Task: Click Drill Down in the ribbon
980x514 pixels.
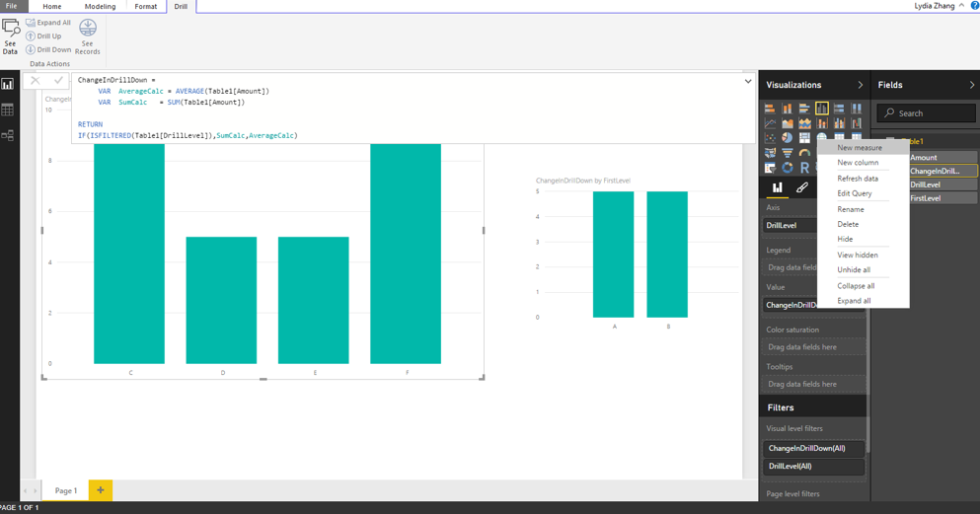Action: 48,49
